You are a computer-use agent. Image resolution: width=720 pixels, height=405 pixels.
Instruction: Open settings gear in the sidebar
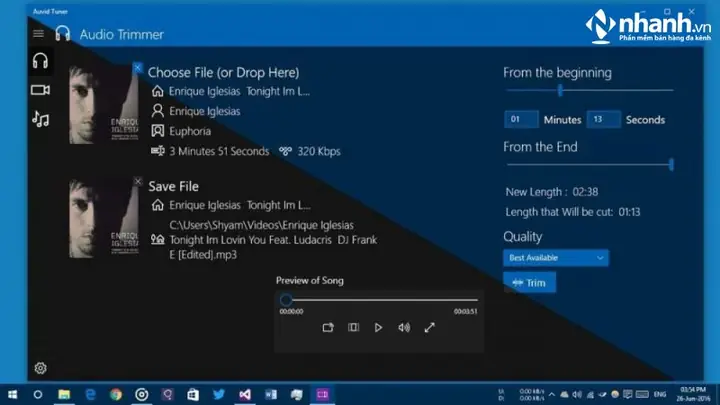40,368
